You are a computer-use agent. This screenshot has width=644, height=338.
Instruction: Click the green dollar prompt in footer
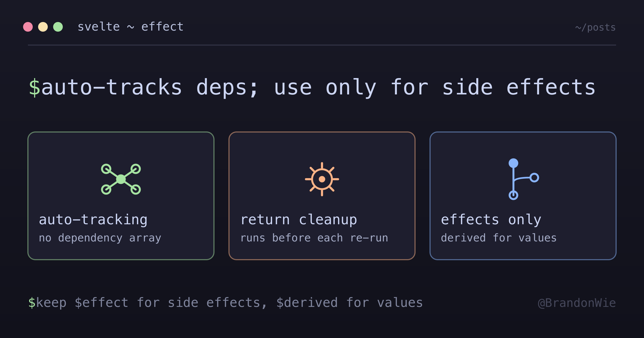coord(32,303)
